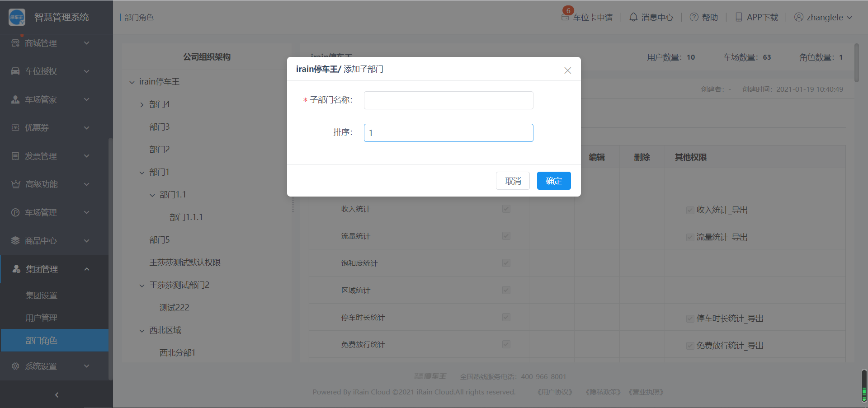Click the 消息中心 bell icon
Image resolution: width=868 pixels, height=408 pixels.
pyautogui.click(x=633, y=17)
